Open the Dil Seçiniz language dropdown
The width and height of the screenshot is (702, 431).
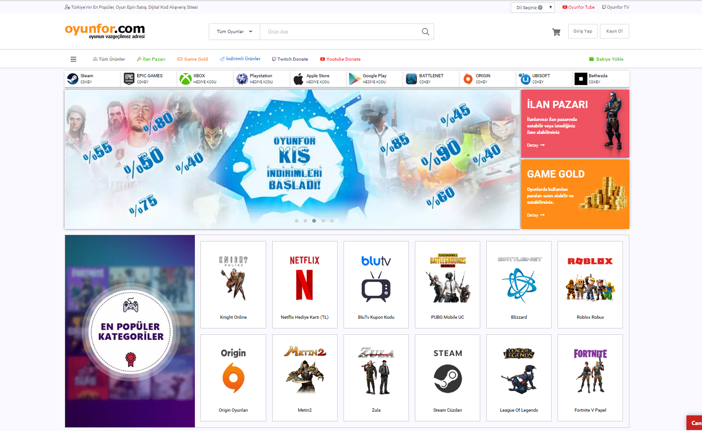532,7
